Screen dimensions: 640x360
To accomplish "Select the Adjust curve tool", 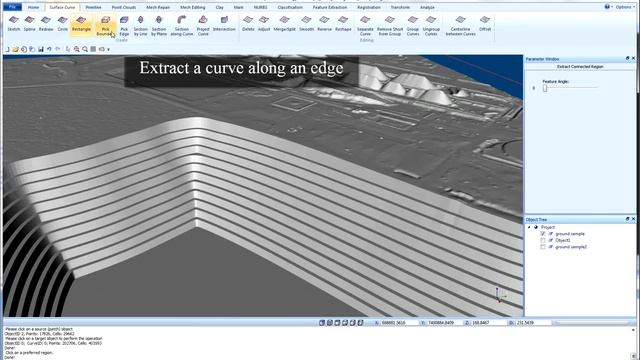I will pyautogui.click(x=264, y=24).
